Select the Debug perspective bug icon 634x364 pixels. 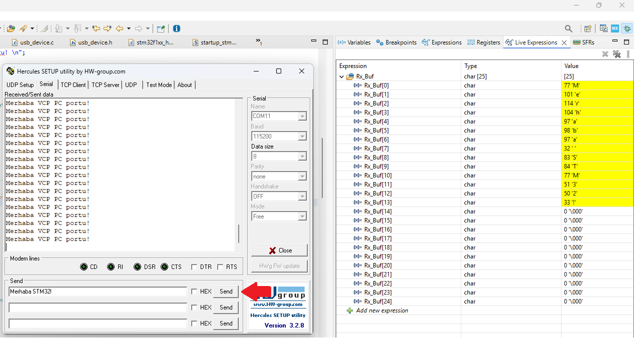[x=626, y=28]
